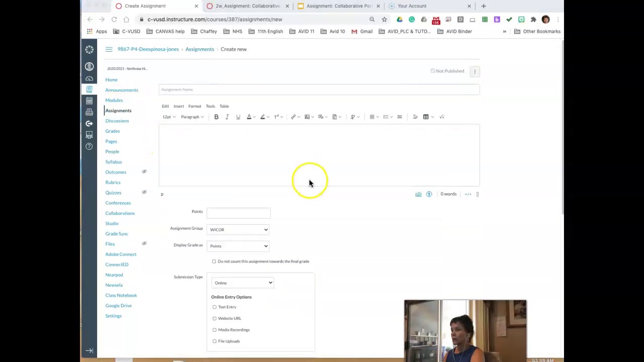
Task: Toggle the course navigation hamburger menu
Action: point(109,49)
